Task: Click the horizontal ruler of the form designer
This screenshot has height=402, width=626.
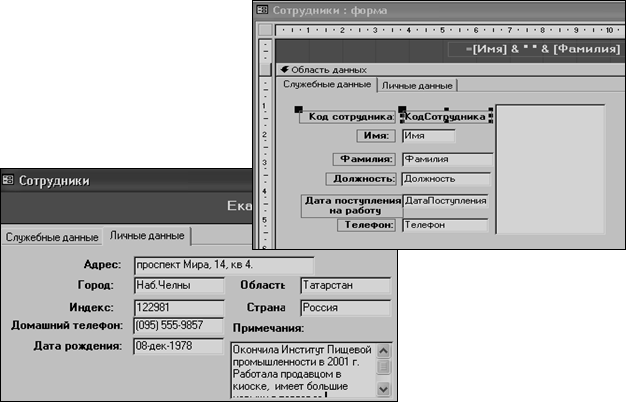Action: pos(450,30)
